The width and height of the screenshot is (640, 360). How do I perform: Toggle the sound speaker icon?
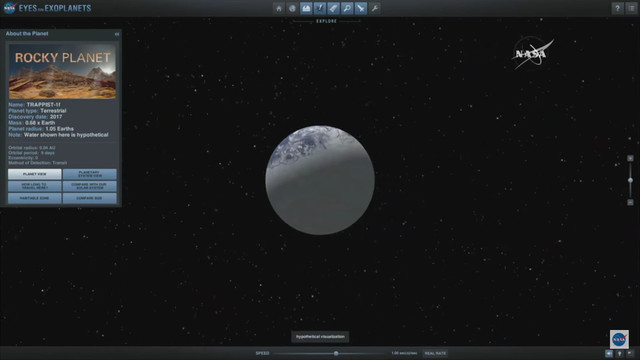tap(609, 354)
